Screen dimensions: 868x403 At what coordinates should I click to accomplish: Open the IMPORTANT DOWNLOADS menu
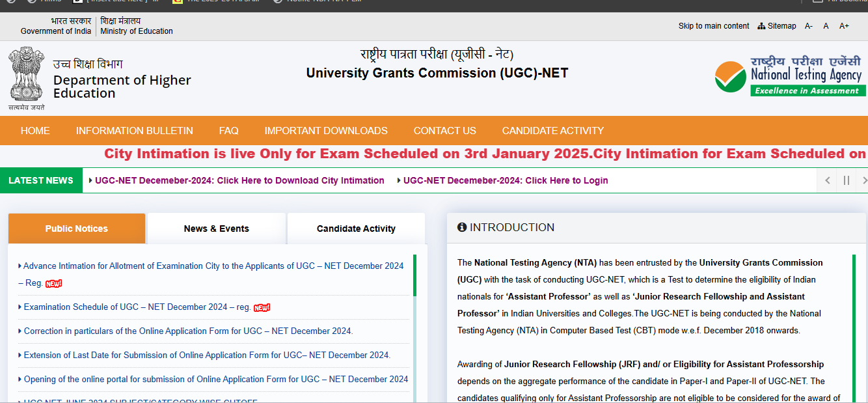coord(326,130)
